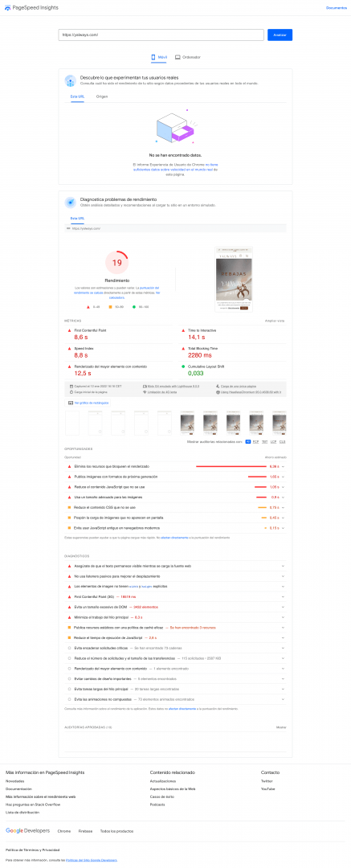Expand Evita un tamaño excesivo de DOM

point(175,607)
